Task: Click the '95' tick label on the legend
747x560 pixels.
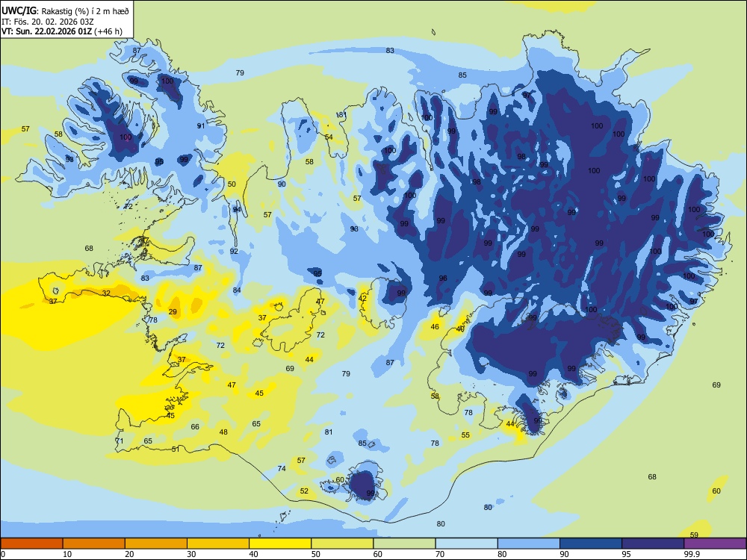Action: (627, 554)
